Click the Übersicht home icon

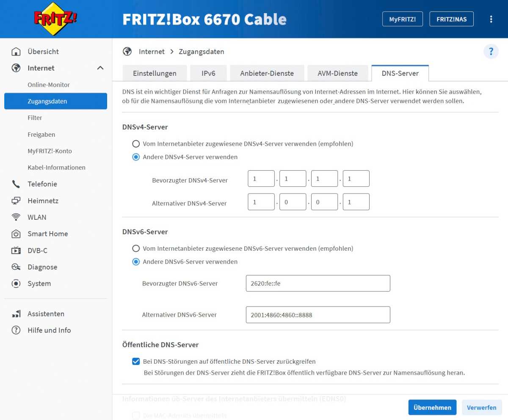(x=16, y=52)
